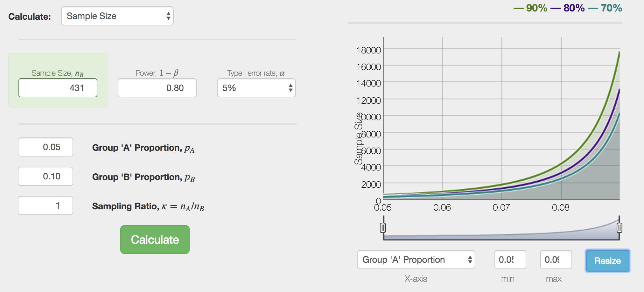The height and width of the screenshot is (292, 644).
Task: Click the Sample Size input field
Action: pyautogui.click(x=58, y=88)
